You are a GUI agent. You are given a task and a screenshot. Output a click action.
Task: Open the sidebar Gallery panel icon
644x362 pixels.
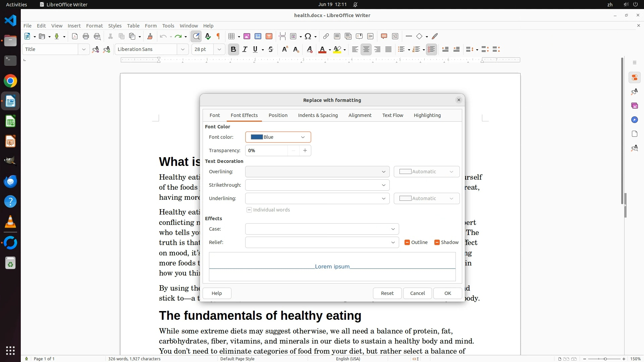pyautogui.click(x=634, y=106)
